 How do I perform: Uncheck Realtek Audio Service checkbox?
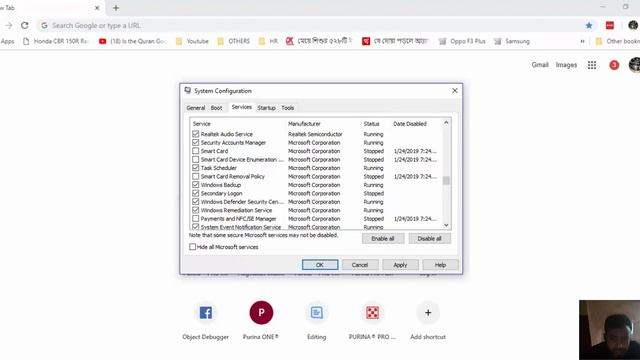(x=196, y=134)
